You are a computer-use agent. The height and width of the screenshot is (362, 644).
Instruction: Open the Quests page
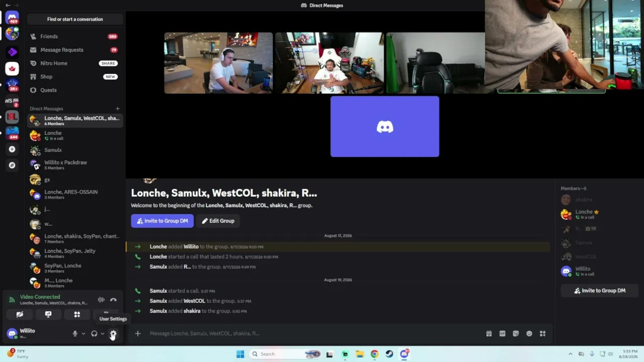tap(75, 90)
